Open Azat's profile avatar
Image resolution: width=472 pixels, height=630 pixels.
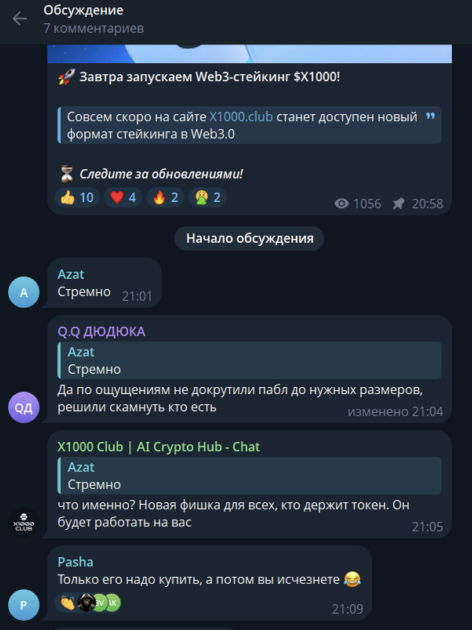point(24,292)
